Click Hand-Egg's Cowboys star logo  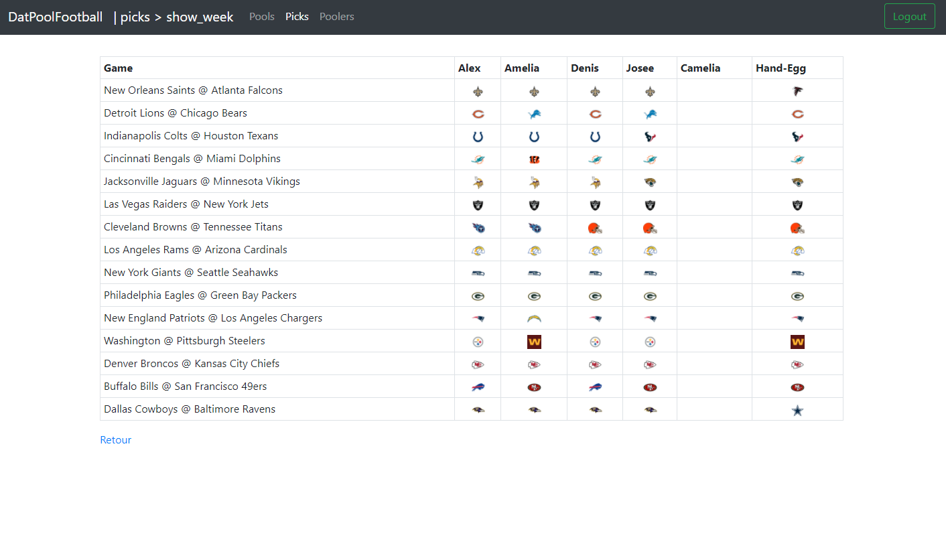(x=797, y=410)
